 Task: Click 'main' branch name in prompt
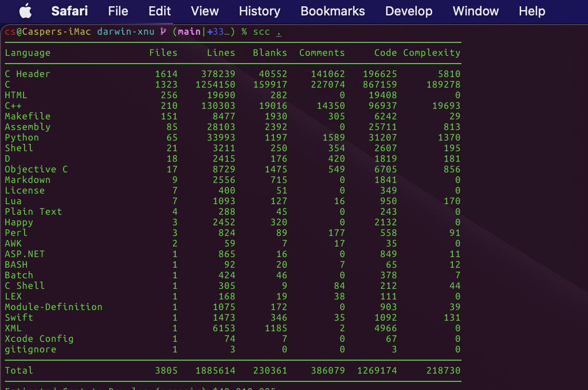(189, 32)
